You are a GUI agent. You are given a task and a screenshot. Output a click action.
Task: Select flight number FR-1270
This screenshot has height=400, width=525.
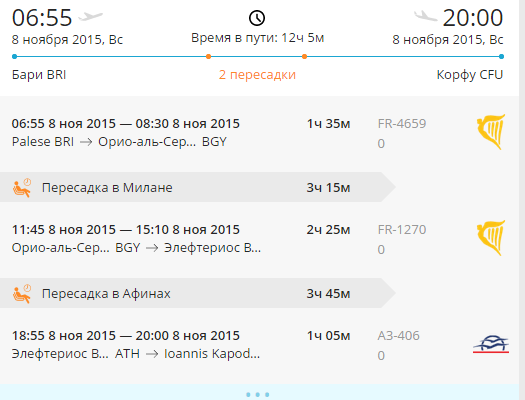[402, 230]
